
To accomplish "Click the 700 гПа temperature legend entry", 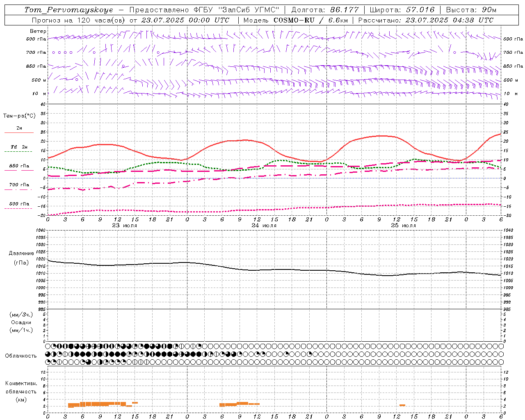I will 19,185.
